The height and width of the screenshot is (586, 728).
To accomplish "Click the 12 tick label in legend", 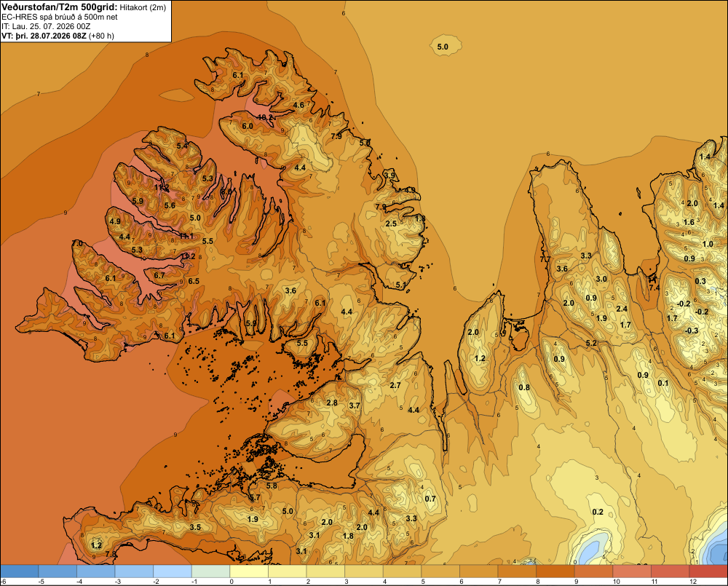I will [693, 582].
